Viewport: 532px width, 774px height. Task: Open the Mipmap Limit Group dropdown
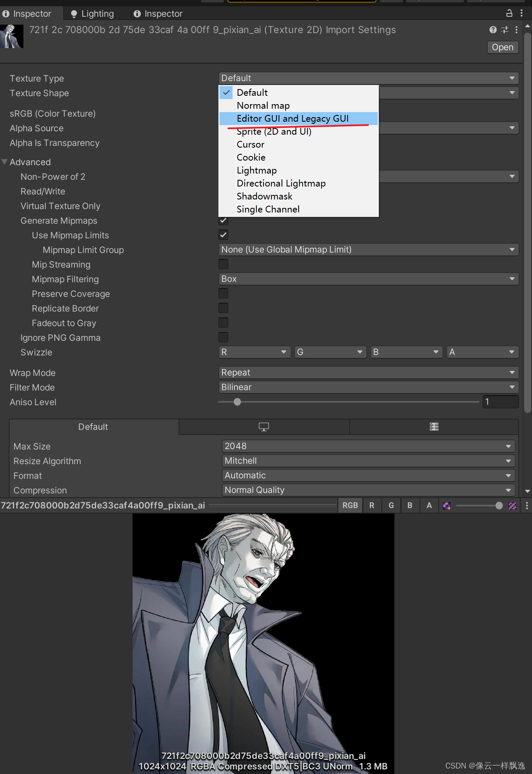click(x=368, y=250)
